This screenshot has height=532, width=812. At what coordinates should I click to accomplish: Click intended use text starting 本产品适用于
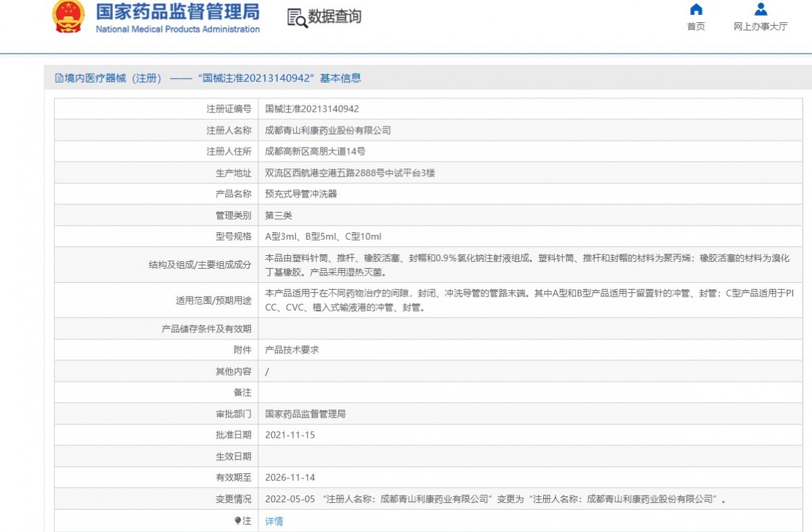(x=529, y=301)
